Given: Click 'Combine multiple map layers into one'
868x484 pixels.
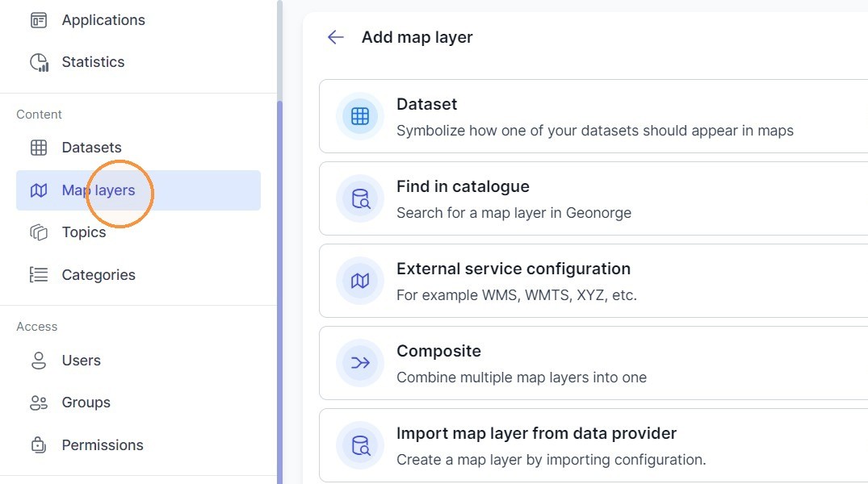Looking at the screenshot, I should click(x=522, y=378).
